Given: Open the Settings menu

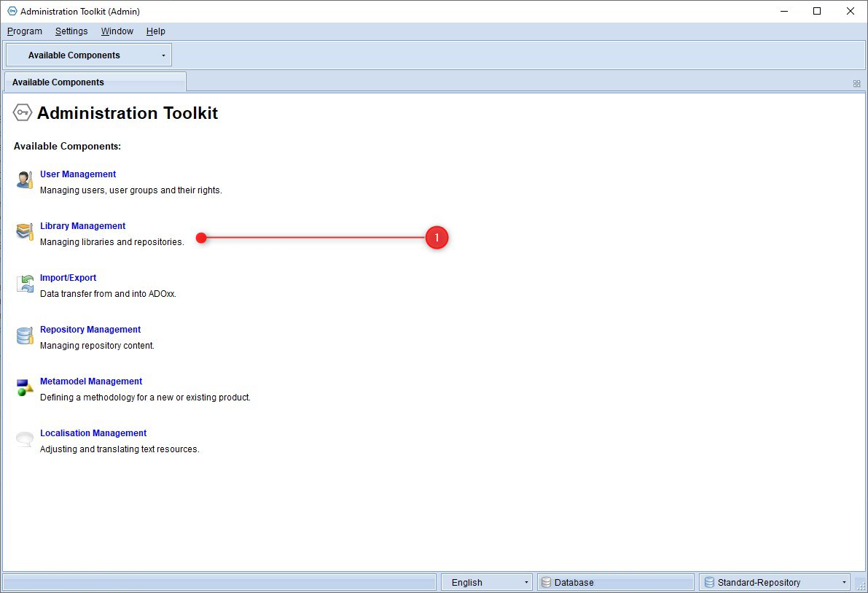Looking at the screenshot, I should (71, 31).
